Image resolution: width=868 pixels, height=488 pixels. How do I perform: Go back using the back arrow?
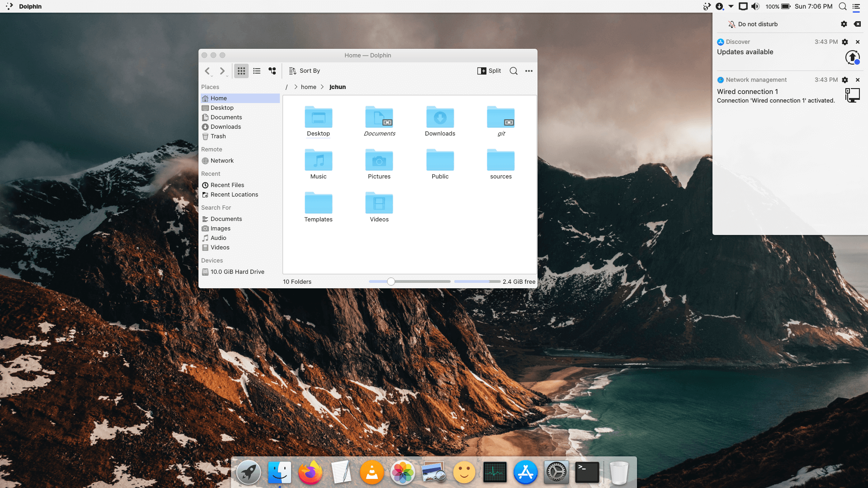[208, 71]
